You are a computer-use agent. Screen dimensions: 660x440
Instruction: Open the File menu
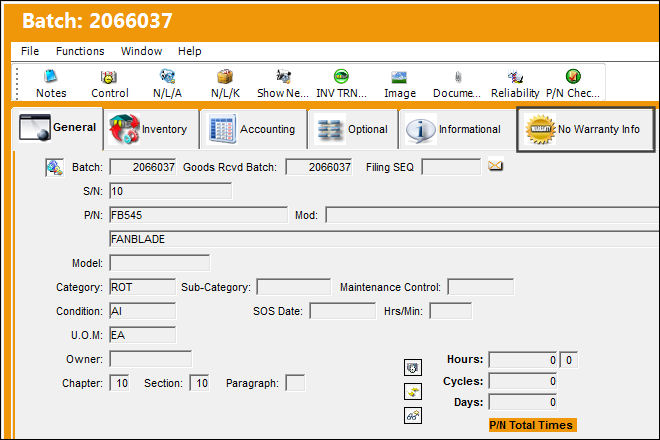pyautogui.click(x=30, y=51)
